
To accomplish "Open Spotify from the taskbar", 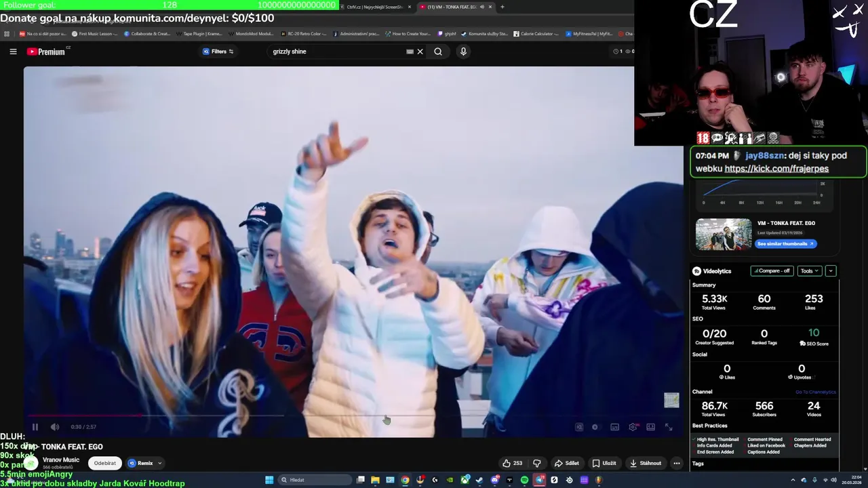I will point(524,480).
